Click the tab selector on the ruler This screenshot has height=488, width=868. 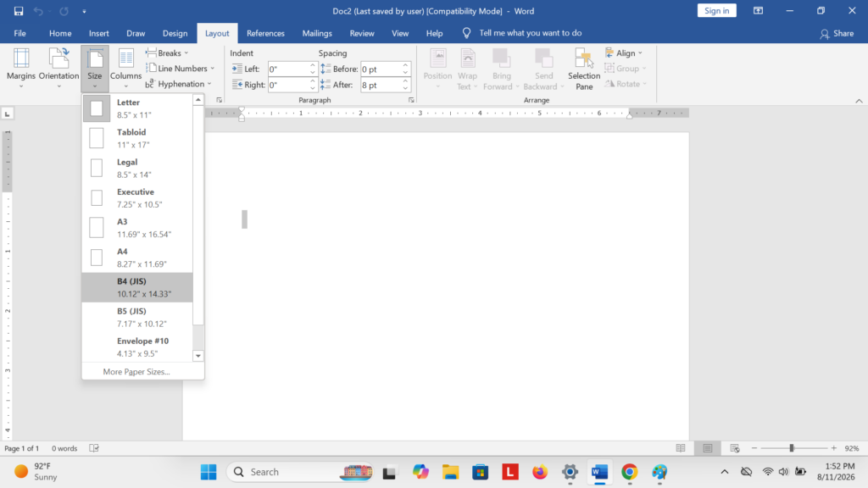(7, 114)
